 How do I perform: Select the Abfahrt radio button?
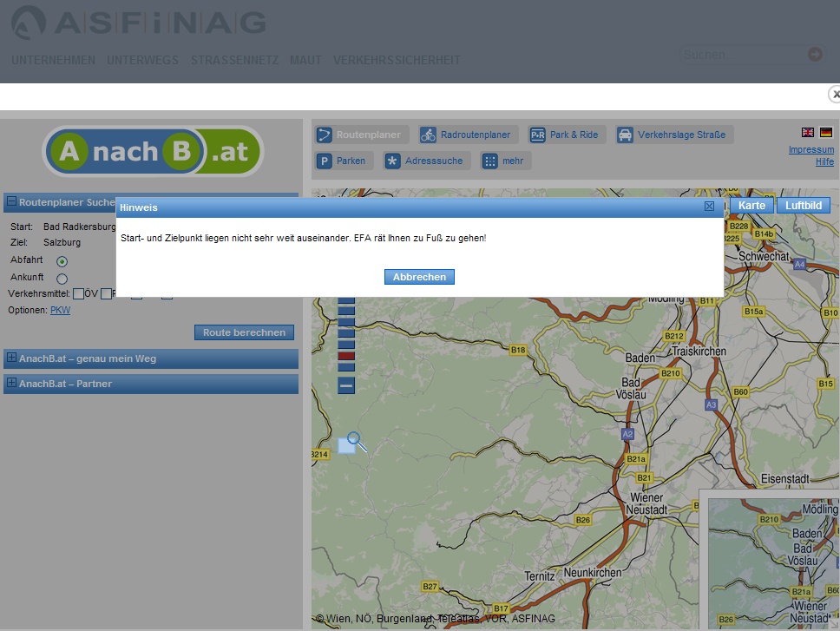(x=61, y=260)
